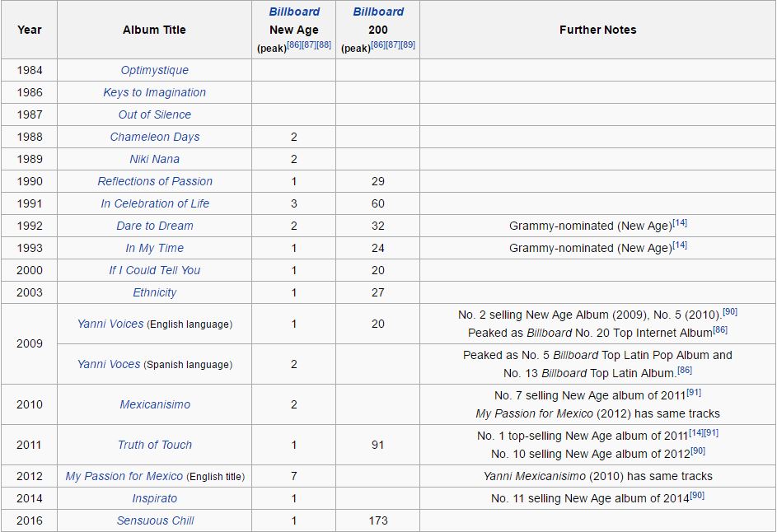This screenshot has width=777, height=532.
Task: Open the Yanni Voces link
Action: (x=109, y=364)
